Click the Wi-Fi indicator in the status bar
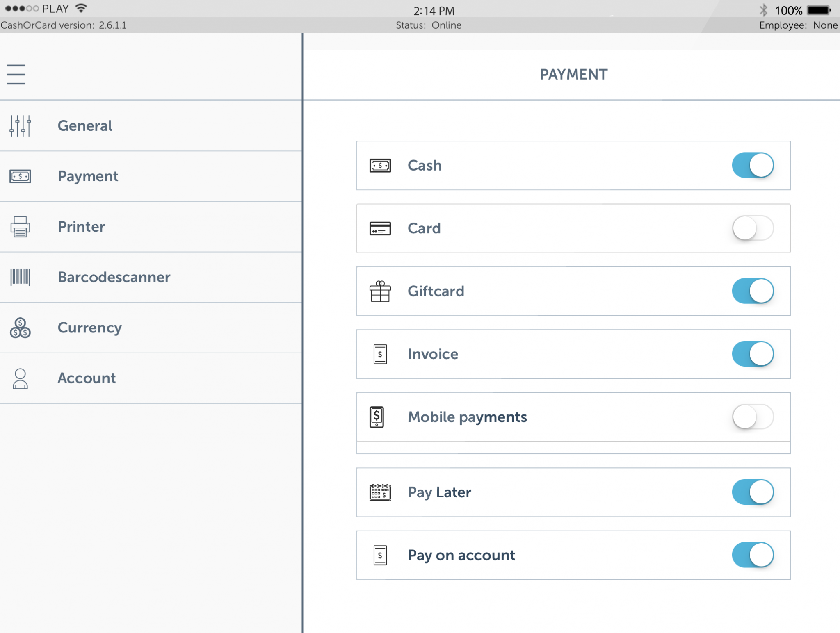This screenshot has width=840, height=633. tap(80, 7)
